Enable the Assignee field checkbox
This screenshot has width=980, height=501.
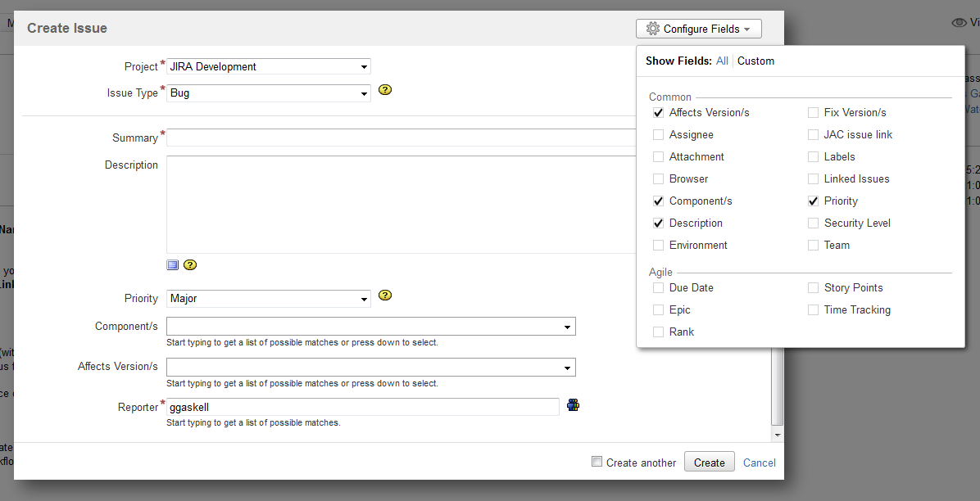click(x=658, y=135)
